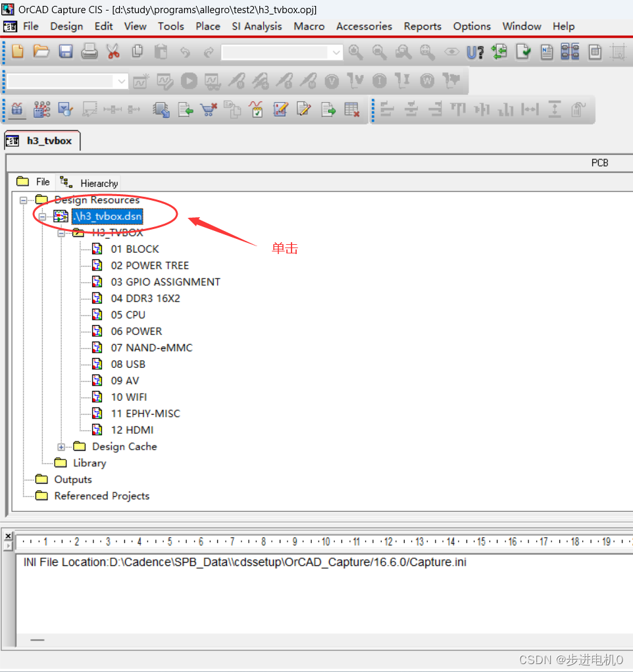Click the Bill of Materials icon
Image resolution: width=633 pixels, height=672 pixels.
(595, 52)
